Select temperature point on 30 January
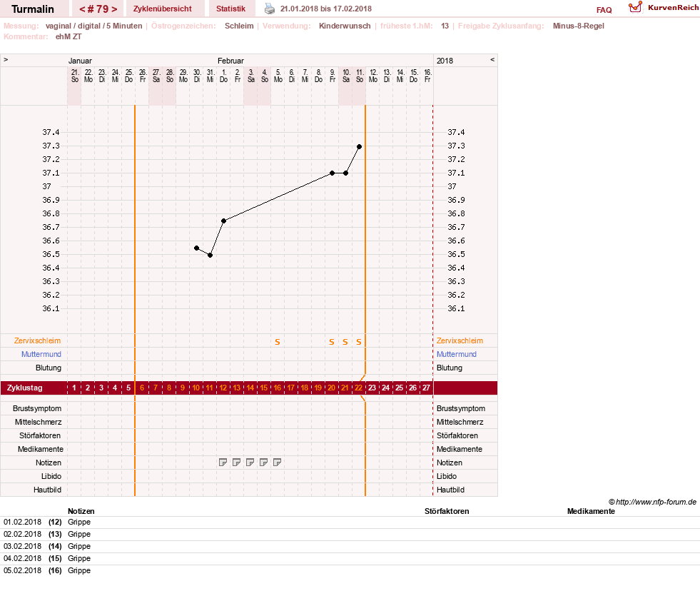Screen dimensions: 700x596 pos(196,248)
